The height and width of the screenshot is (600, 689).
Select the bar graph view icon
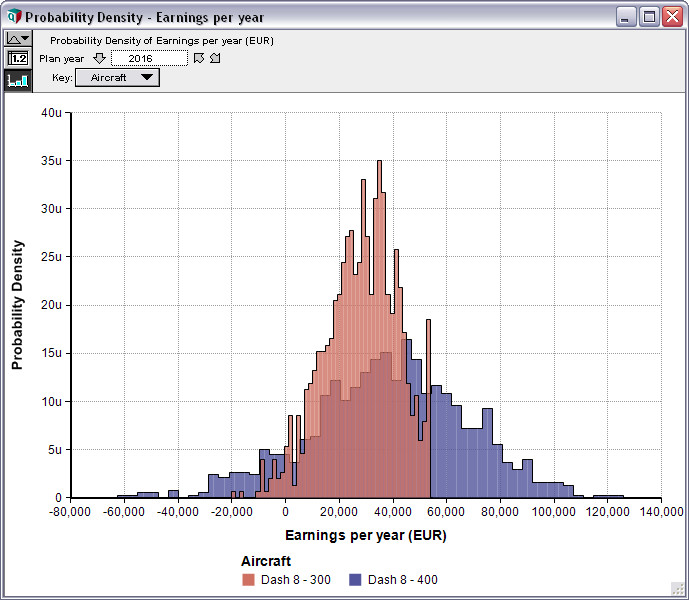[18, 80]
